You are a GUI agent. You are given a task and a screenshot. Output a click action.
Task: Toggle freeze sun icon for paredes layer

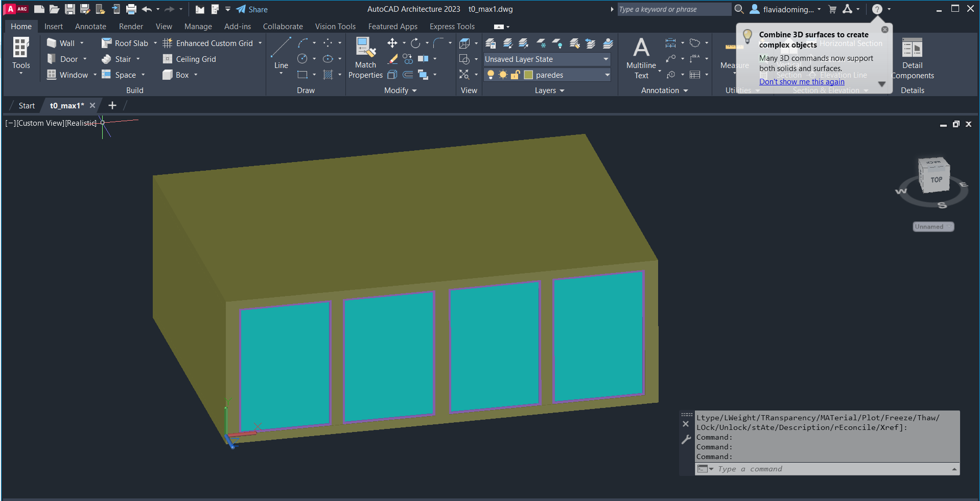(x=503, y=75)
